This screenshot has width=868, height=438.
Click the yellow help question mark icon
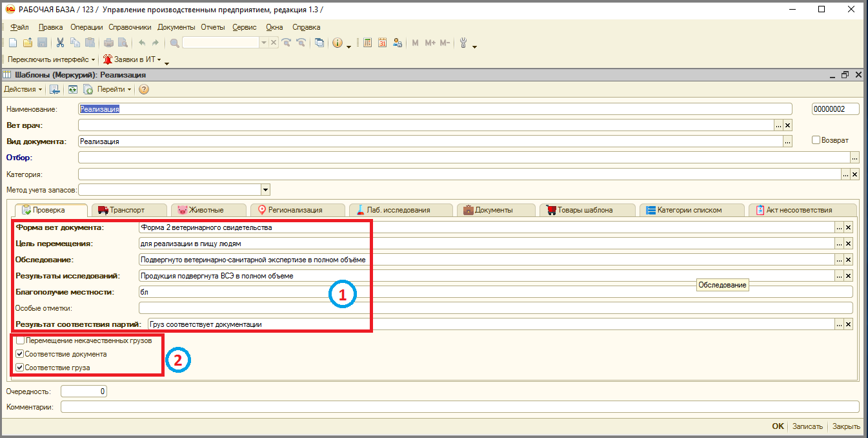pos(143,89)
